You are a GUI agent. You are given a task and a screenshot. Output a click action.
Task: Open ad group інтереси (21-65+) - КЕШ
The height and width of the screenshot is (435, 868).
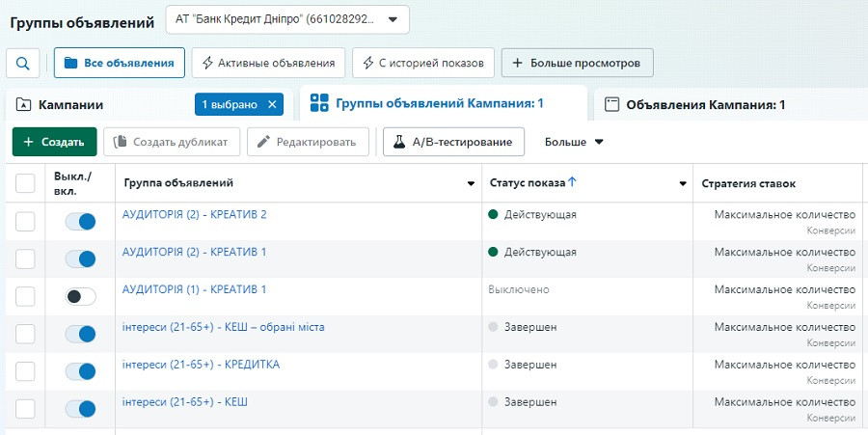tap(185, 402)
